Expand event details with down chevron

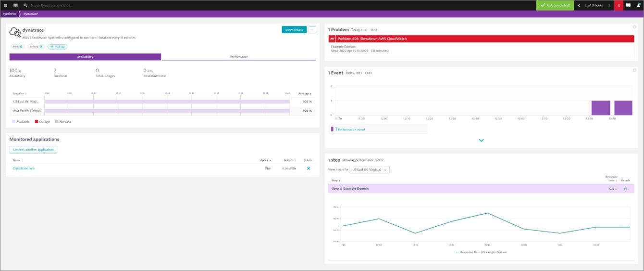click(481, 141)
